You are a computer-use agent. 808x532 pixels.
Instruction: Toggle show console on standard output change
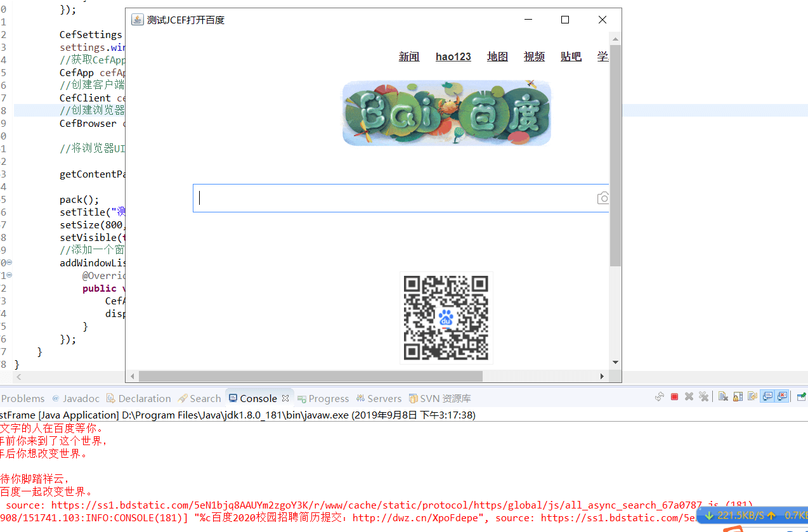[x=767, y=397]
